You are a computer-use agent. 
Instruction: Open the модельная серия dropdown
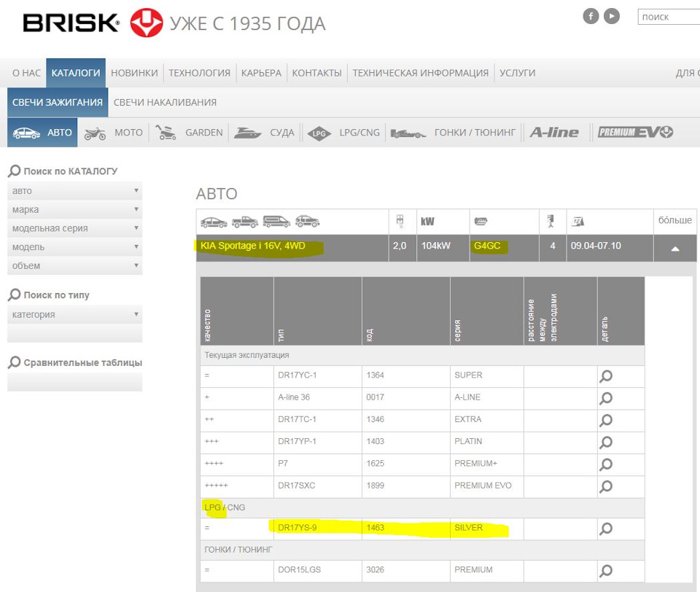coord(74,228)
